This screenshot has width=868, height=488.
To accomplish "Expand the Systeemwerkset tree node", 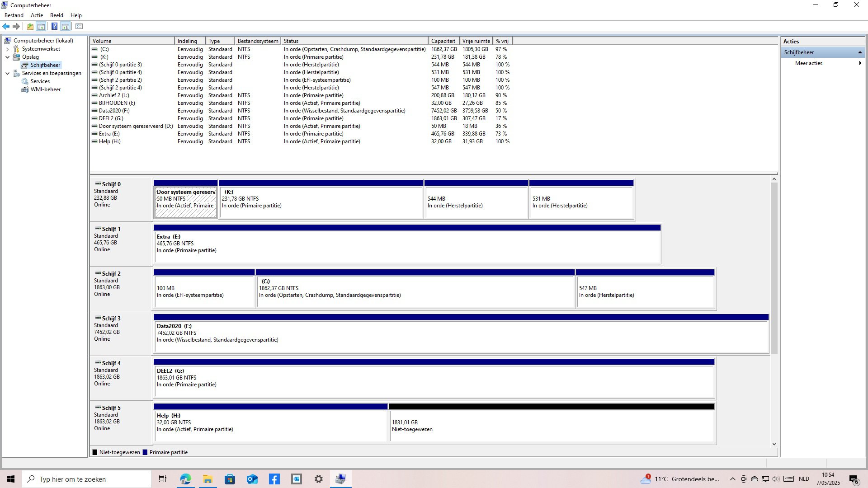I will (x=8, y=49).
